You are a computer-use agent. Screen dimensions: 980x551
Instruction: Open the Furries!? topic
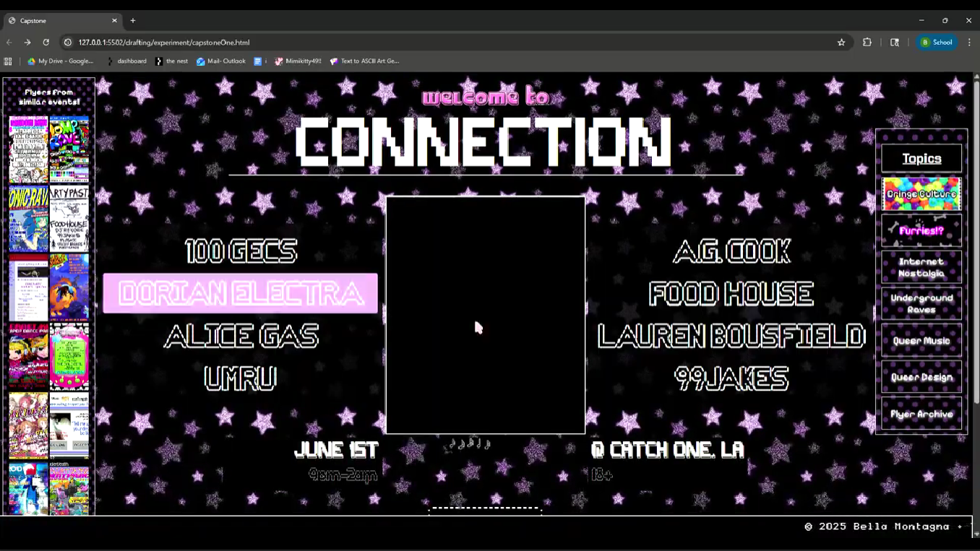click(x=921, y=231)
